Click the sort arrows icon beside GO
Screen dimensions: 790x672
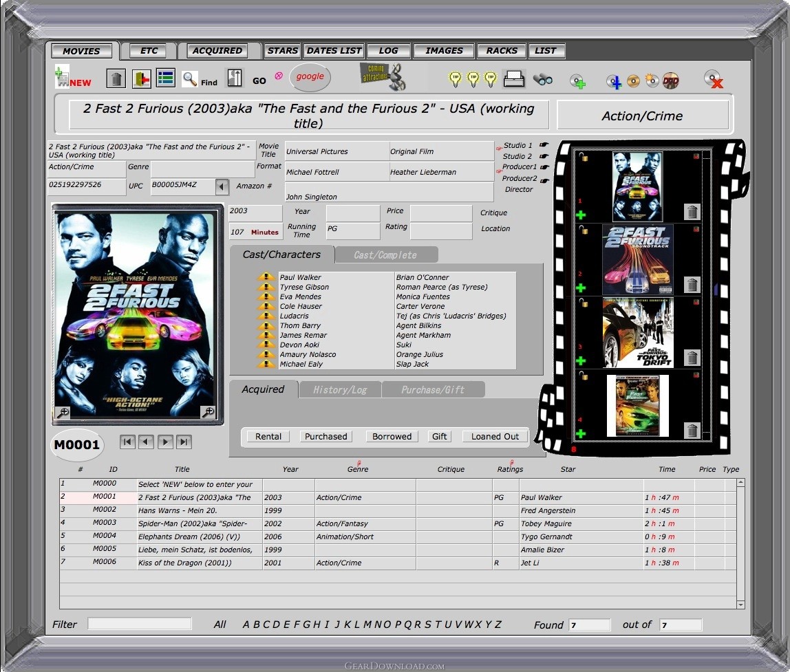pyautogui.click(x=235, y=78)
